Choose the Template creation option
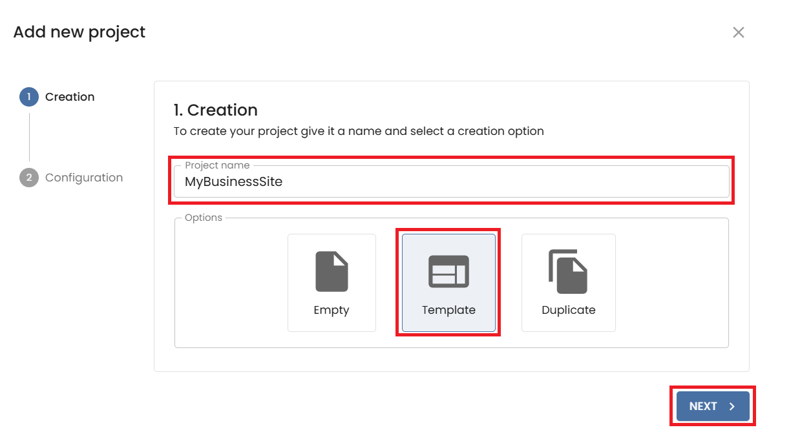Image resolution: width=800 pixels, height=432 pixels. point(448,283)
